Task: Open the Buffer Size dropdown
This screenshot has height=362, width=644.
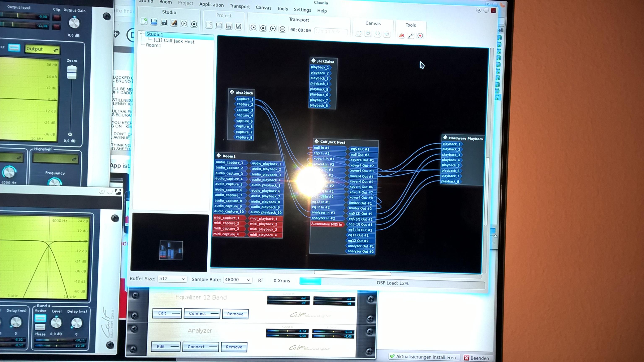Action: pos(172,279)
